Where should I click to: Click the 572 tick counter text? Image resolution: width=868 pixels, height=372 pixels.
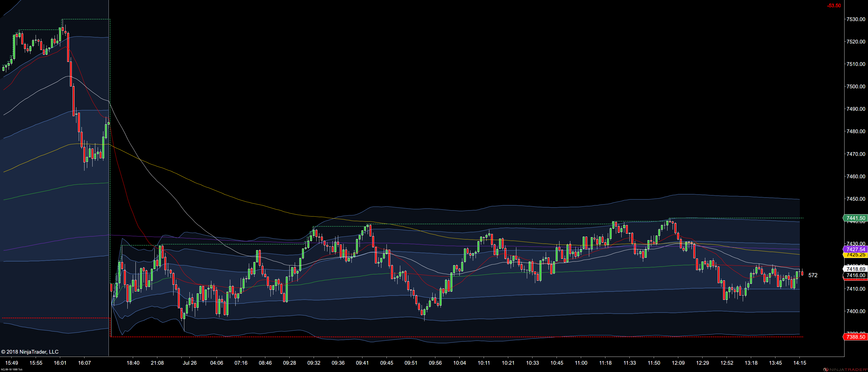tap(813, 275)
